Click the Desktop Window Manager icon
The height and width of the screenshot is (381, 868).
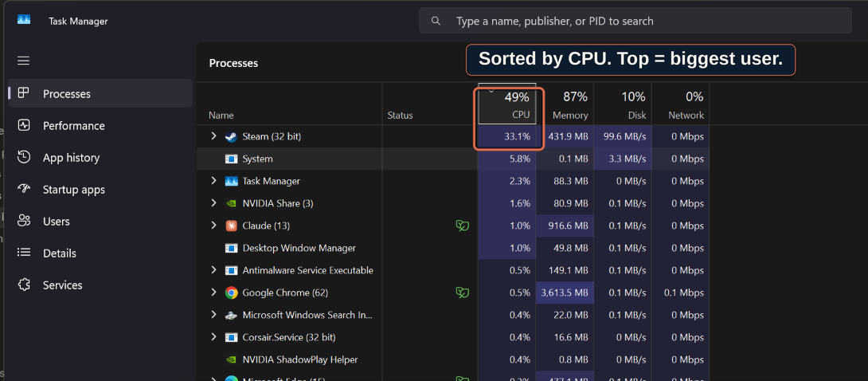[x=232, y=248]
